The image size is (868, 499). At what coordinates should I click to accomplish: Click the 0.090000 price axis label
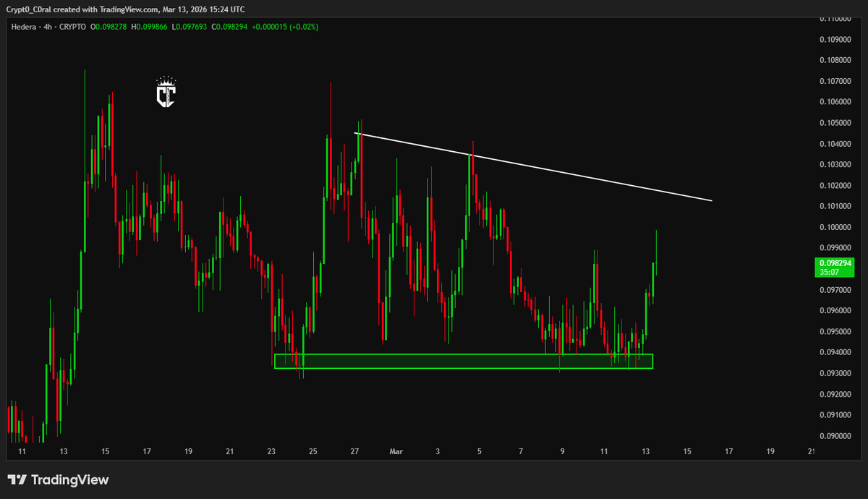point(834,436)
